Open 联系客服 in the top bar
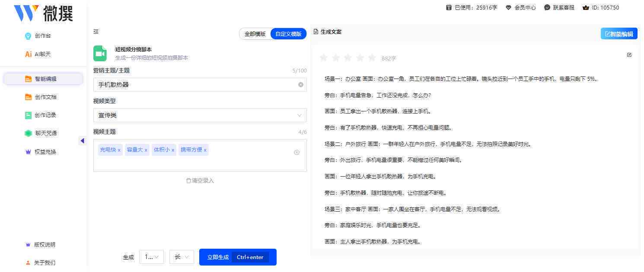 coord(559,7)
